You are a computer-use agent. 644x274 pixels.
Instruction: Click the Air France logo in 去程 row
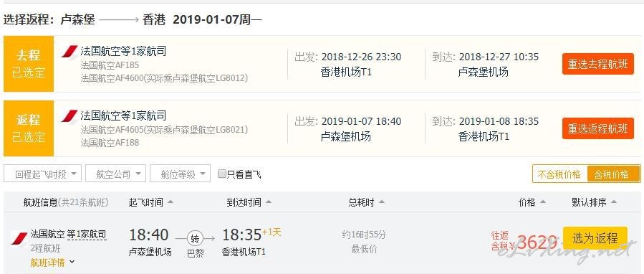point(69,52)
